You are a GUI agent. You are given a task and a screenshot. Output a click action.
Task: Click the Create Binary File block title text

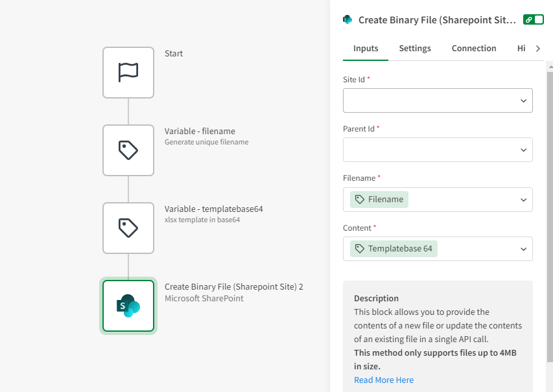pos(233,287)
